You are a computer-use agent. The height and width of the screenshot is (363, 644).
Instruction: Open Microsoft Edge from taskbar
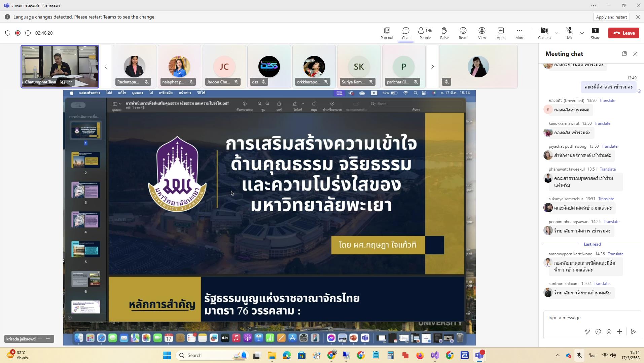coord(287,355)
